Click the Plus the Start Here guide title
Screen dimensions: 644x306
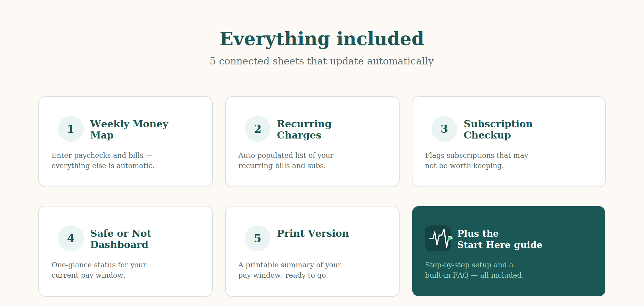point(500,239)
